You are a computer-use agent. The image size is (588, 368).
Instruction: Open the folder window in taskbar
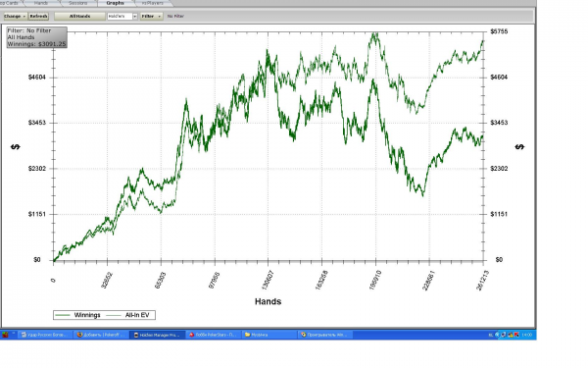click(269, 335)
